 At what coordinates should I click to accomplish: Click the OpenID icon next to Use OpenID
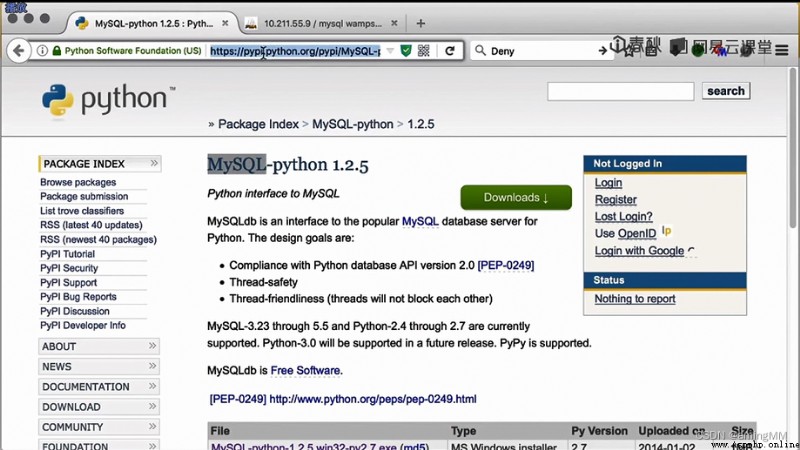(x=666, y=231)
